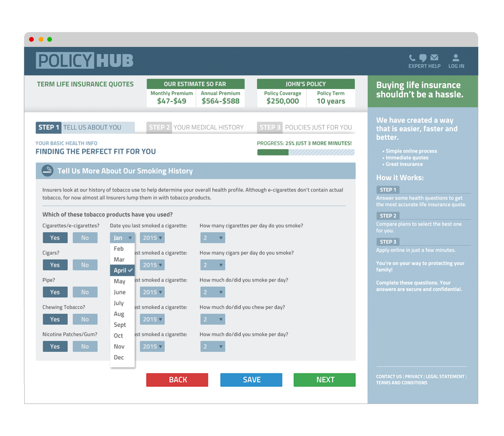The width and height of the screenshot is (504, 436).
Task: Click the PolicyHub logo
Action: click(85, 61)
